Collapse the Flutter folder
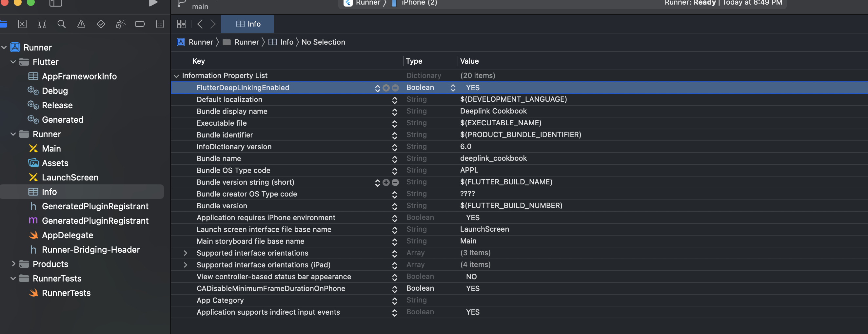The height and width of the screenshot is (334, 868). point(13,62)
